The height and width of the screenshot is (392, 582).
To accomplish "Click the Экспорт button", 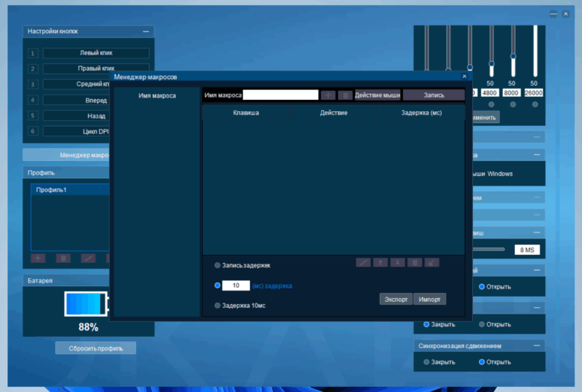I will click(x=396, y=300).
